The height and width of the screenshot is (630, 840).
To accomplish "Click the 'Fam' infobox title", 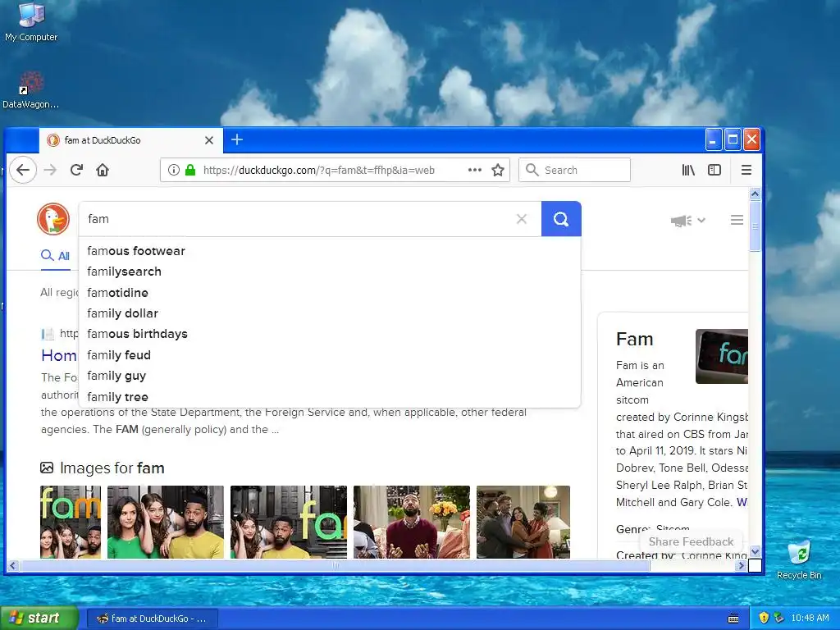I will (x=635, y=339).
